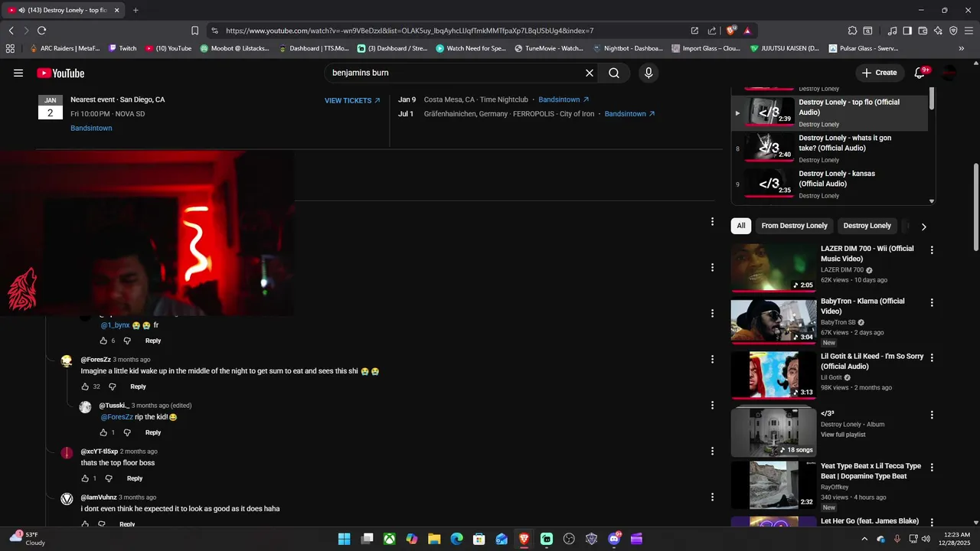The width and height of the screenshot is (980, 551).
Task: Click the YouTube search magnifier button
Action: [614, 73]
